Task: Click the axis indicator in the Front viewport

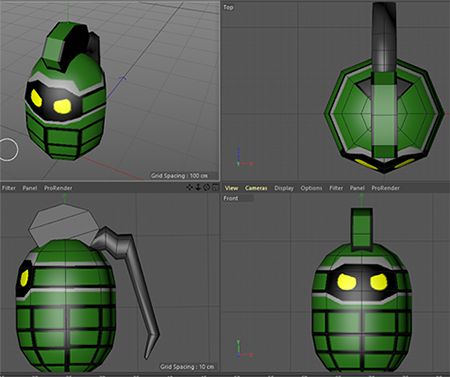Action: (x=244, y=349)
